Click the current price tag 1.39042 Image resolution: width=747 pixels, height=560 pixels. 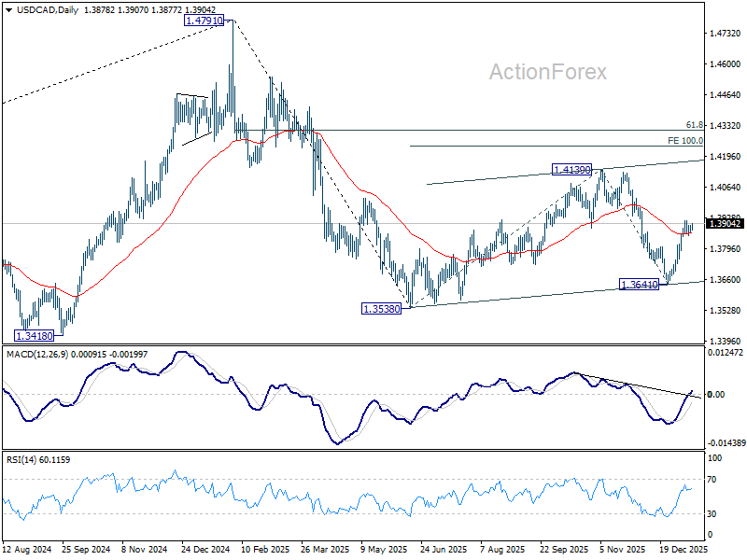(725, 223)
